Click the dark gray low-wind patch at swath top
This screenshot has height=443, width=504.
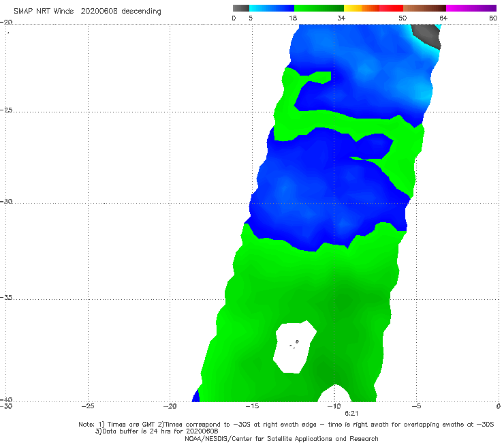(x=427, y=35)
